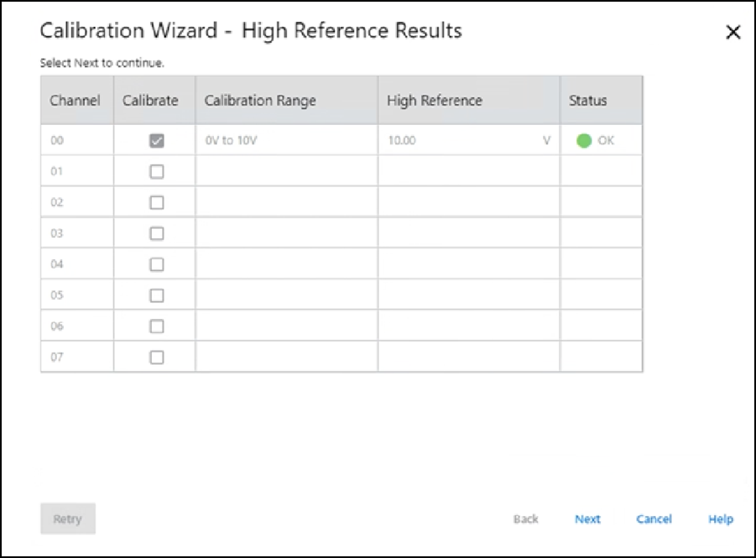
Task: Tick the channel 02 Calibrate checkbox
Action: 156,202
